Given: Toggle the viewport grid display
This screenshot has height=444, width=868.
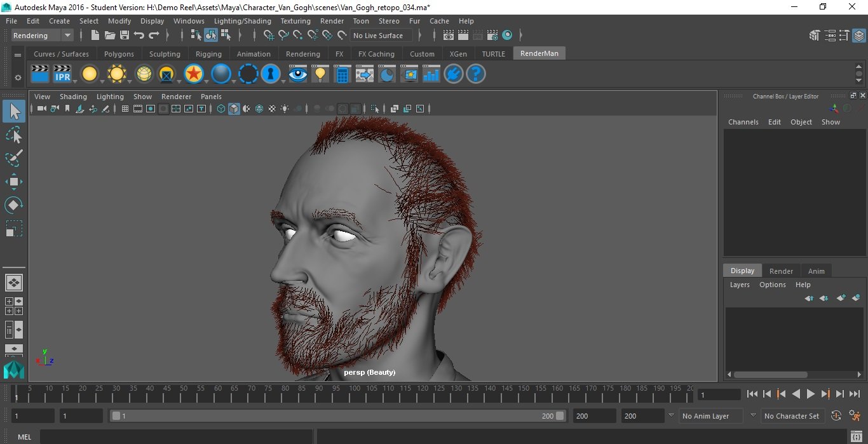Looking at the screenshot, I should pos(125,109).
